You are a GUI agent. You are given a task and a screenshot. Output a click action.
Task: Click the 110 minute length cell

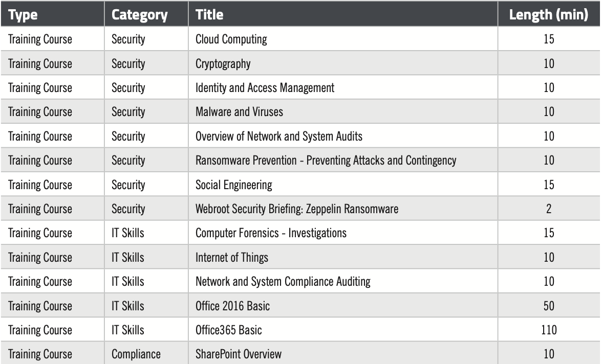(549, 330)
